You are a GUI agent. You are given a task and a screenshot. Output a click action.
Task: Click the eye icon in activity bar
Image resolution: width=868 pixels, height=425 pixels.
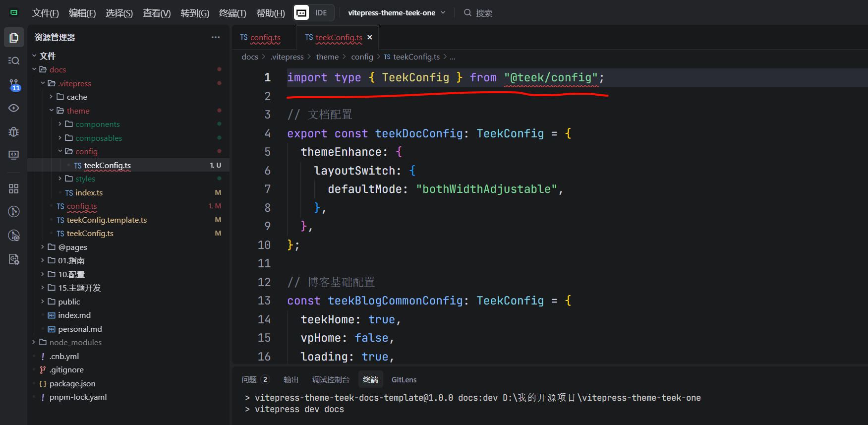(x=14, y=108)
